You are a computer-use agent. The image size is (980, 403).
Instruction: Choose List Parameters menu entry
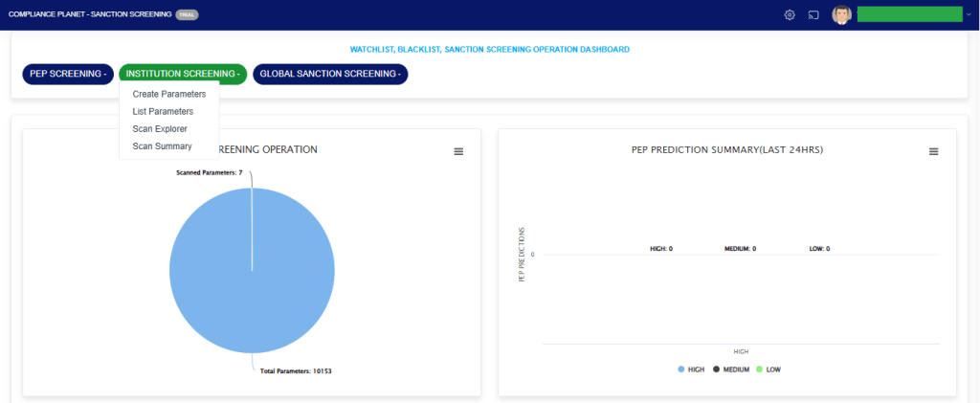[x=163, y=111]
